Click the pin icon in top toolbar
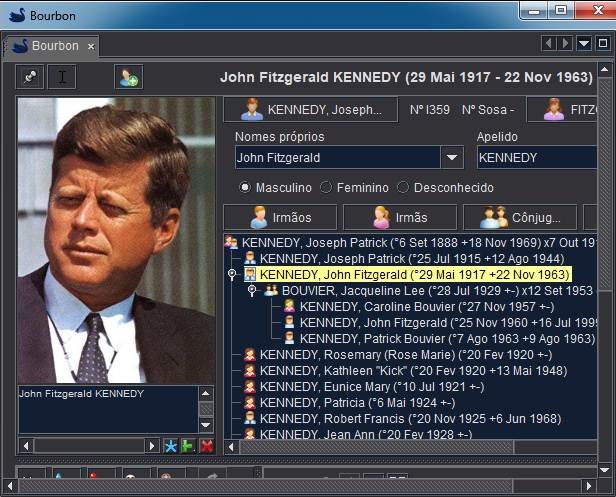This screenshot has height=497, width=616. pos(31,77)
